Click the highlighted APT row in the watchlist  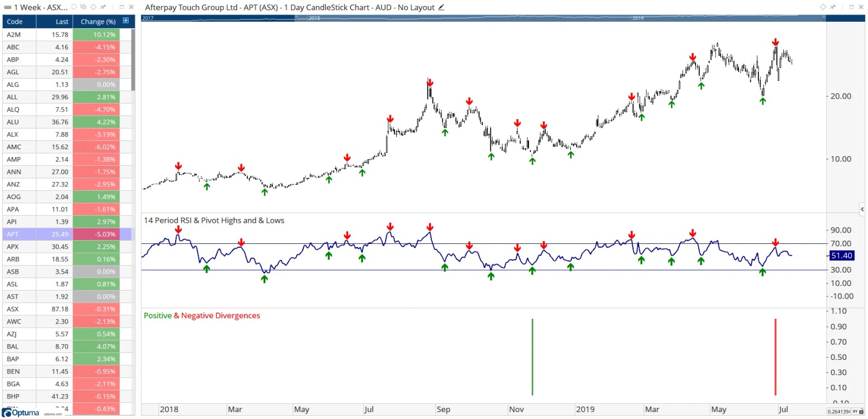point(67,234)
